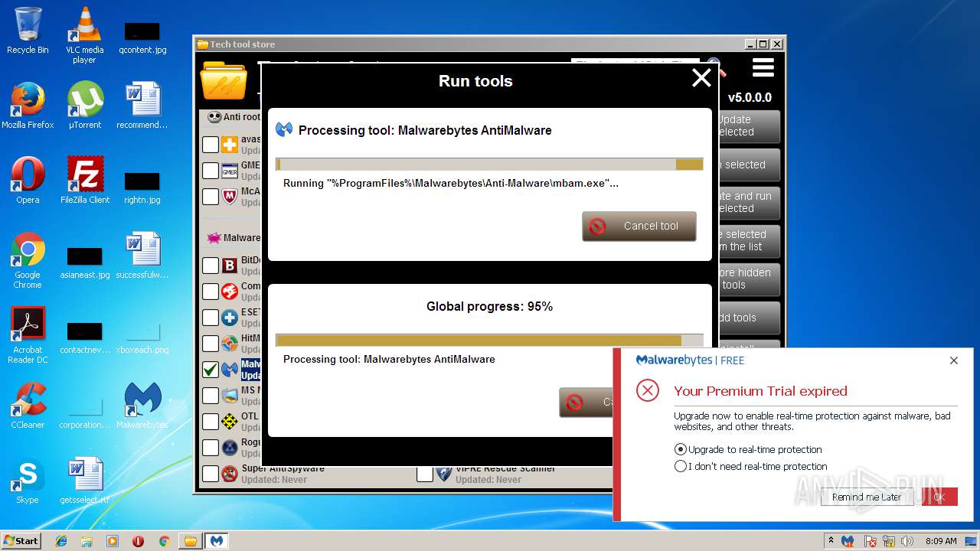Cancel the Malwarebytes AntiMalware tool
The height and width of the screenshot is (551, 980).
(639, 227)
